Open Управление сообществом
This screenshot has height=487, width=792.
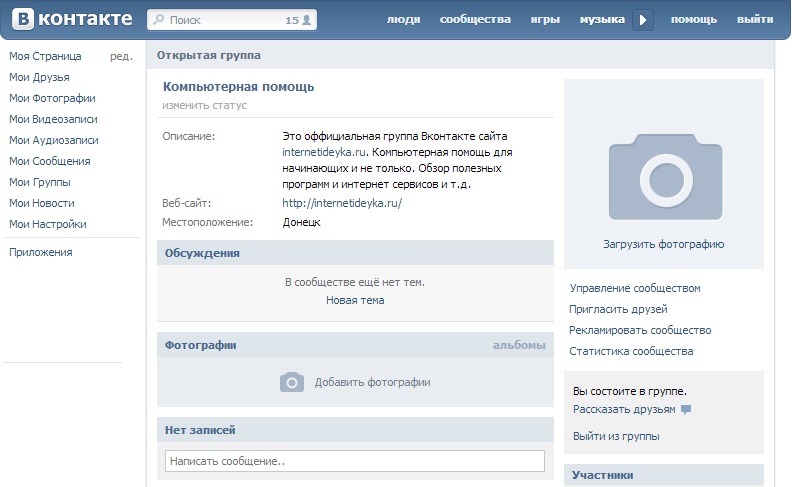(635, 288)
